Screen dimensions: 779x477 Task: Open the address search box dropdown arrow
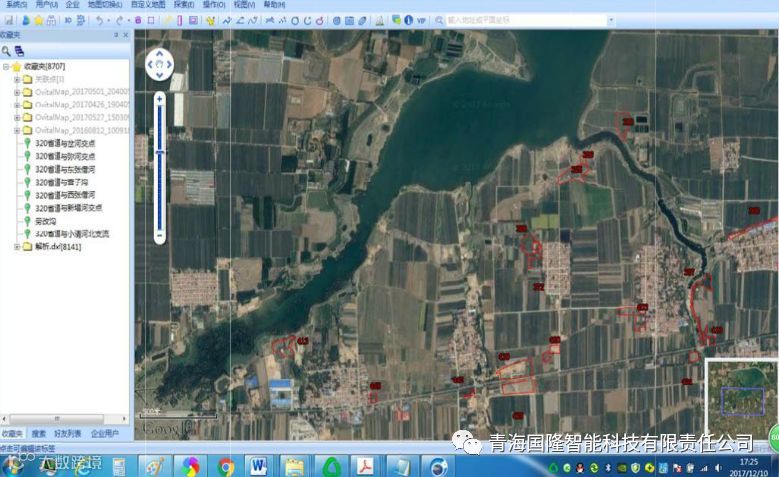[x=611, y=20]
